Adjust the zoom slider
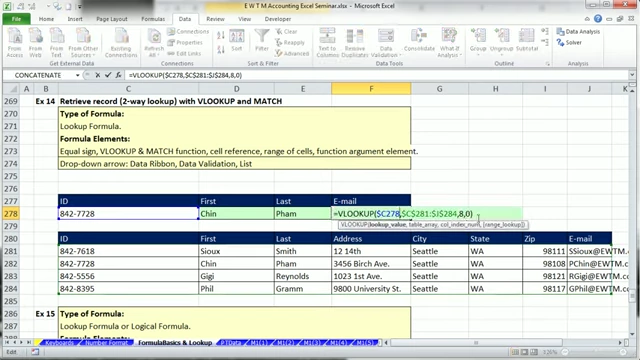The width and height of the screenshot is (640, 360). [594, 352]
